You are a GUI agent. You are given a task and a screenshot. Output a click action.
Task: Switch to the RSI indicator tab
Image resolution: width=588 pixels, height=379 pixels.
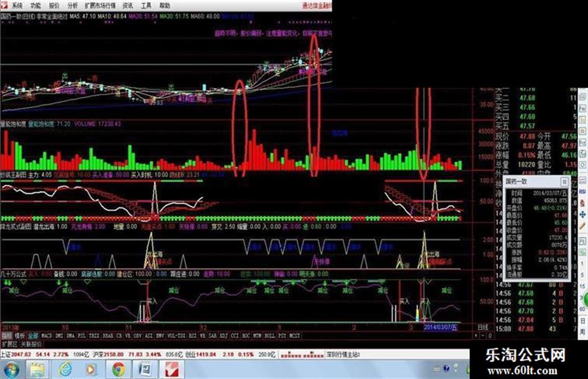[192, 336]
